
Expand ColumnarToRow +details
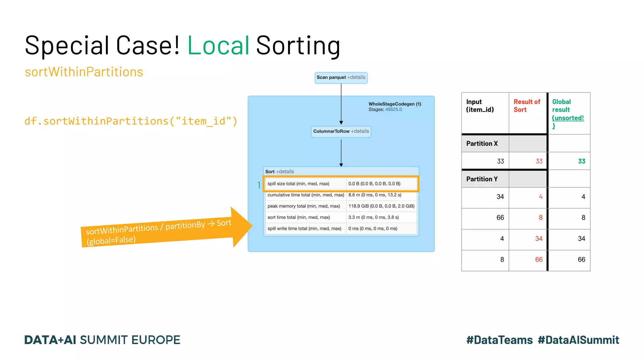(x=360, y=131)
